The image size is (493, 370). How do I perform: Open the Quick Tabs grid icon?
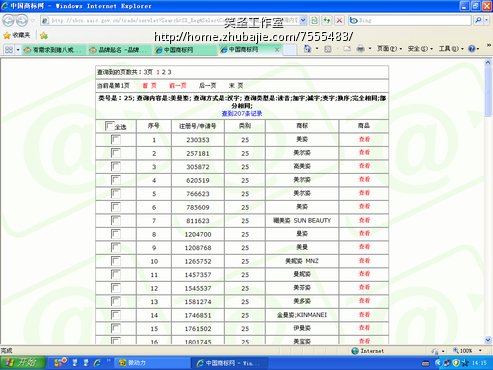click(9, 50)
